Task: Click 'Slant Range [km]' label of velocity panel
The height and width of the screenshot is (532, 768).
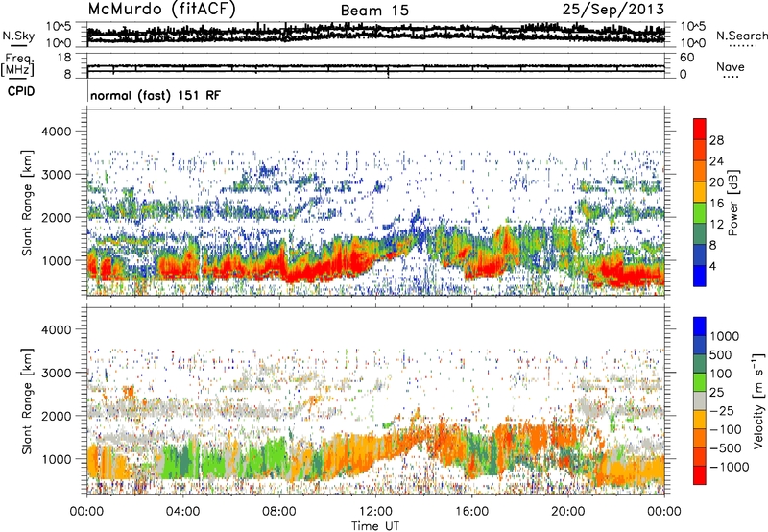Action: click(x=27, y=400)
